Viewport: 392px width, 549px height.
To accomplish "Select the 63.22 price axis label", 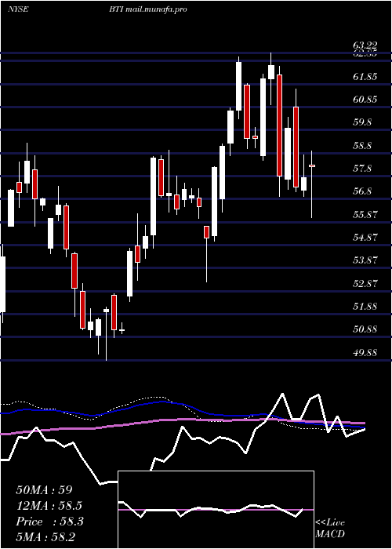I will tap(365, 45).
